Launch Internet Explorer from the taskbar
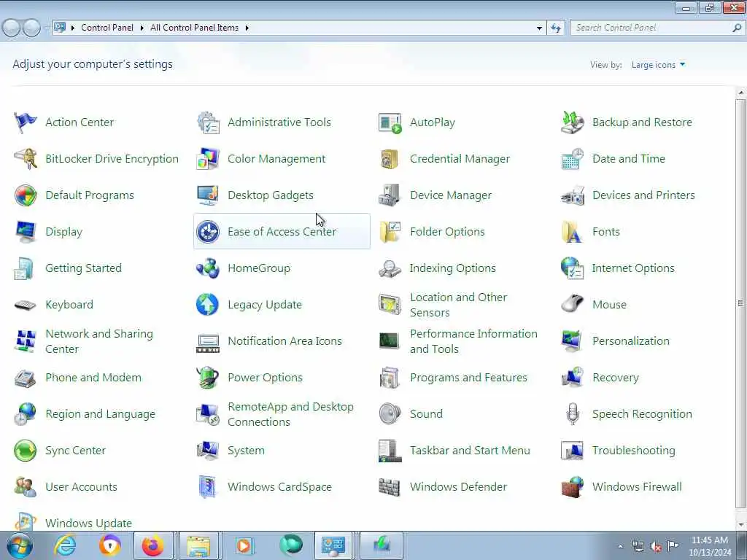Viewport: 747px width, 560px height. [x=65, y=545]
